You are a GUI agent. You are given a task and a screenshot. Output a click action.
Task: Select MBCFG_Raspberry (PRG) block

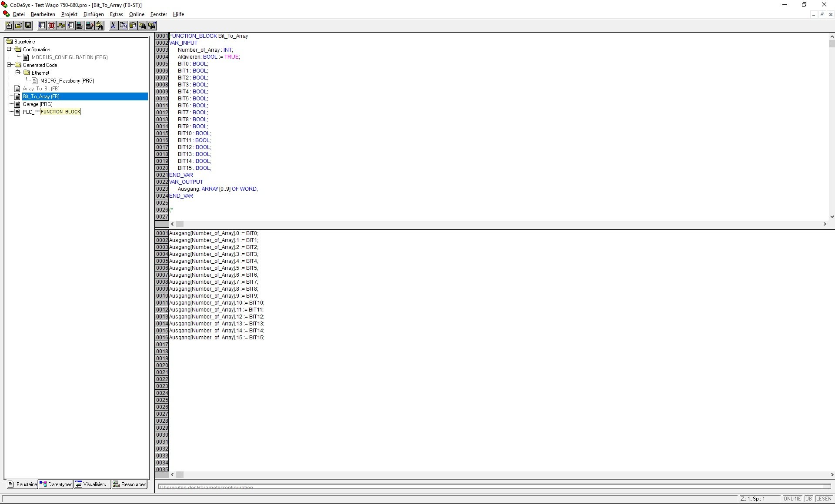tap(67, 81)
